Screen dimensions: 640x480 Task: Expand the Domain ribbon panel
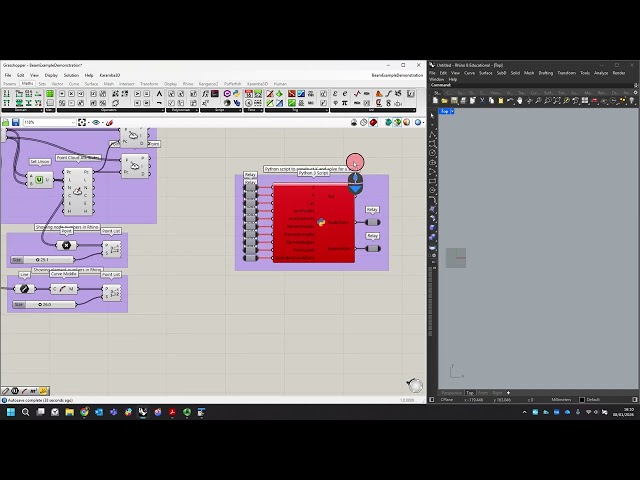coord(22,110)
